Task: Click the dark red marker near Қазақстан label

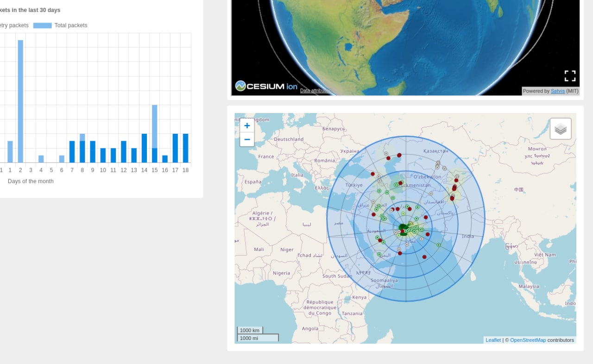Action: [399, 155]
